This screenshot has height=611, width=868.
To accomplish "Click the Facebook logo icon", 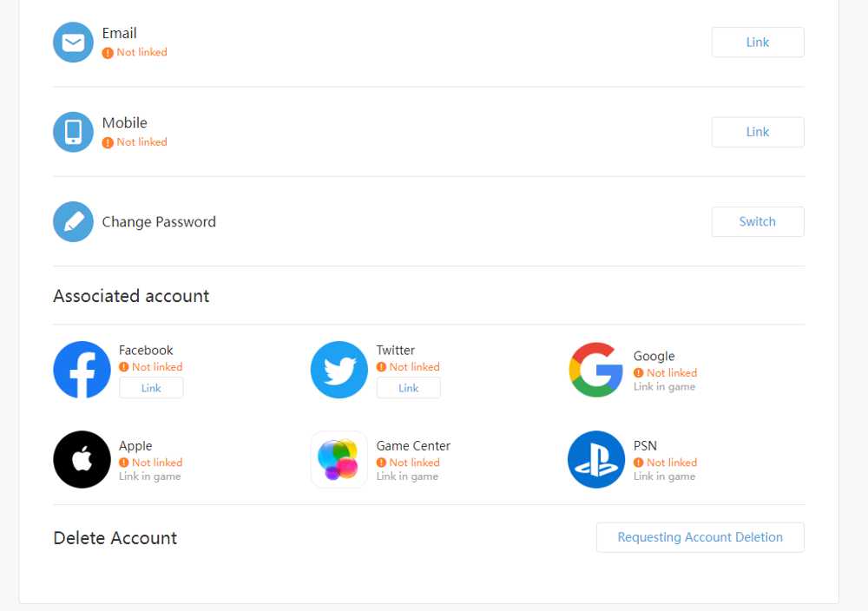I will tap(82, 370).
